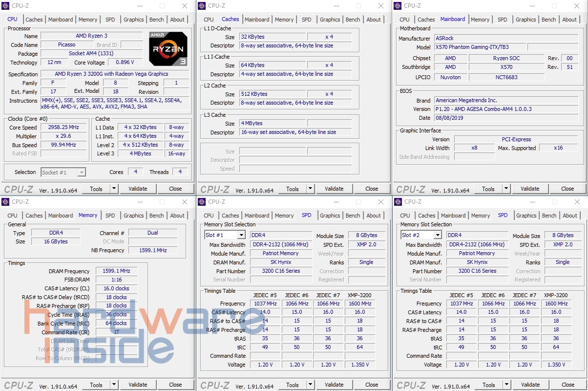Click the Channel # Dual field

pos(153,233)
